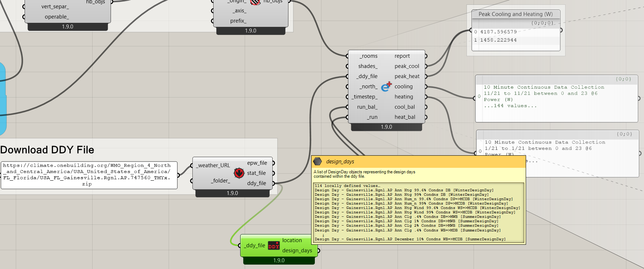Click the _weather_URL input label
This screenshot has width=644, height=269.
click(213, 165)
